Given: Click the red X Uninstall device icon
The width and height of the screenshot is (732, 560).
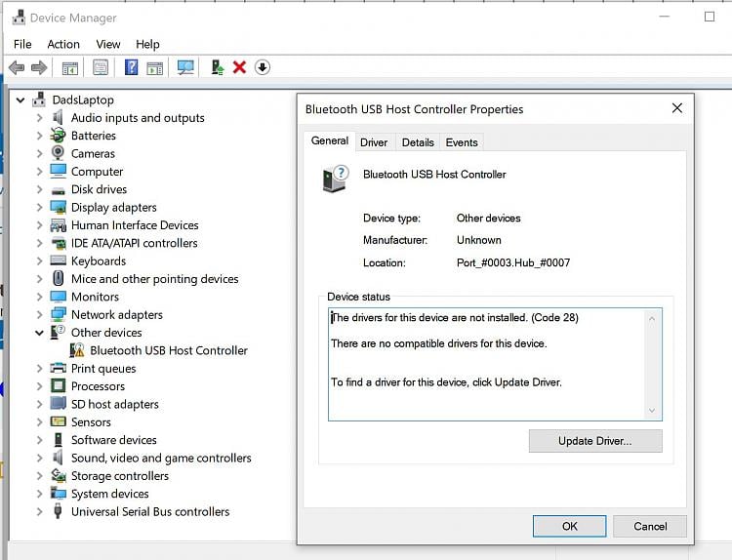Looking at the screenshot, I should (239, 67).
